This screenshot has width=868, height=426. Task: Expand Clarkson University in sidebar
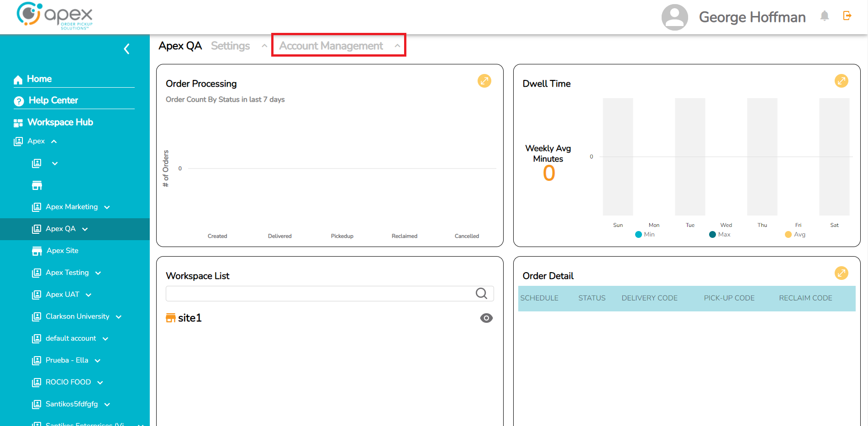click(x=119, y=317)
